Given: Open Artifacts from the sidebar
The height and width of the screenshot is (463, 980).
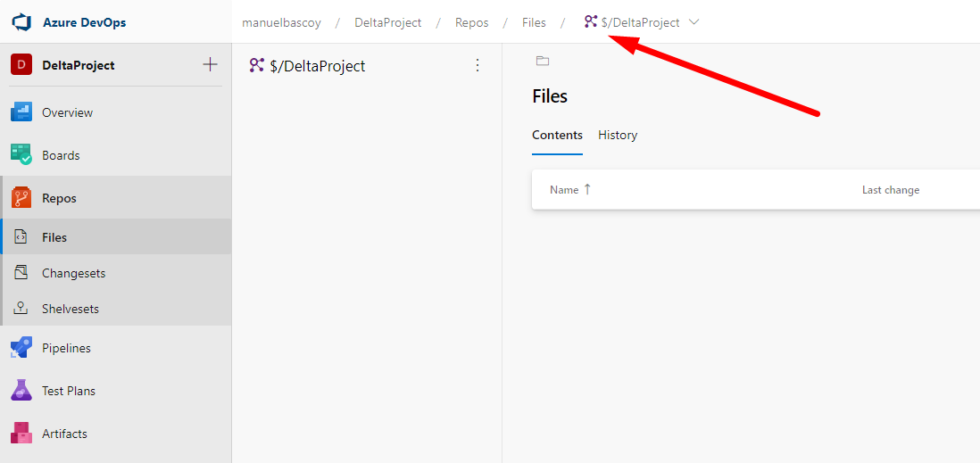Looking at the screenshot, I should (64, 434).
